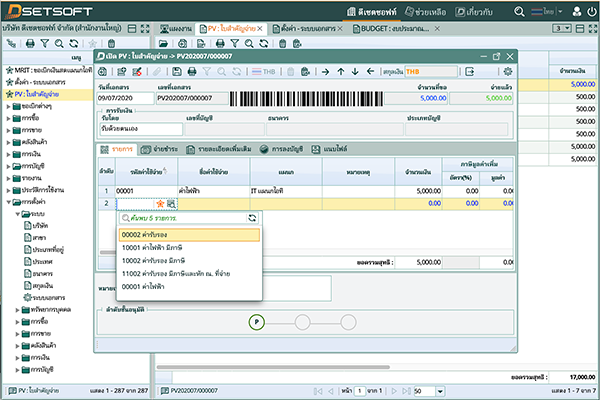Click the settings gear in PV dialog
Image resolution: width=600 pixels, height=400 pixels.
507,71
